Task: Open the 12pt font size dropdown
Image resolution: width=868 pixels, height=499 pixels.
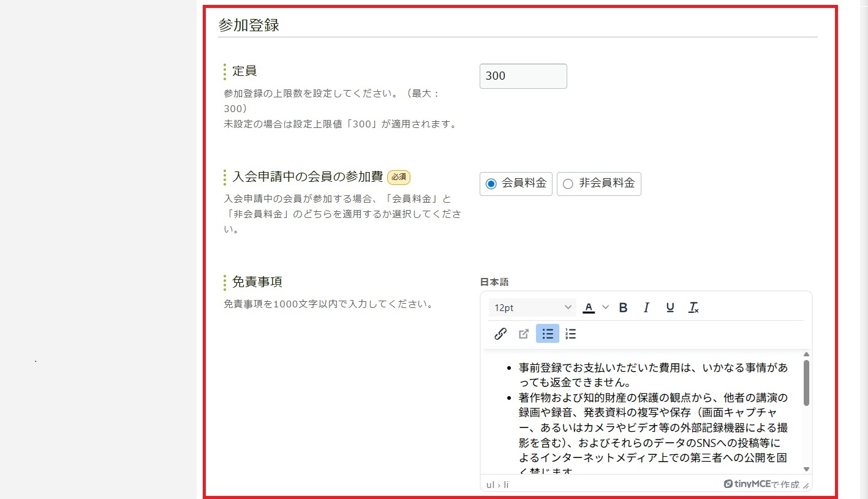Action: 533,307
